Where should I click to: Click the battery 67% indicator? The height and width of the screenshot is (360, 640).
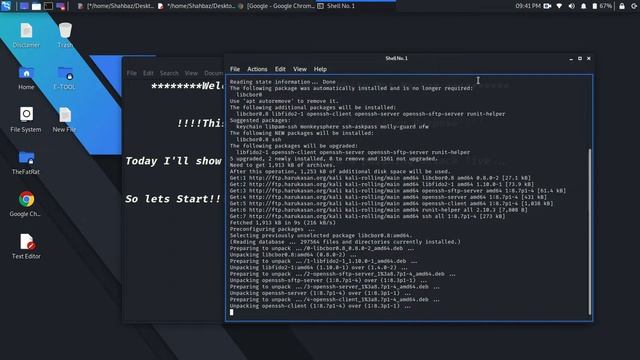(602, 6)
